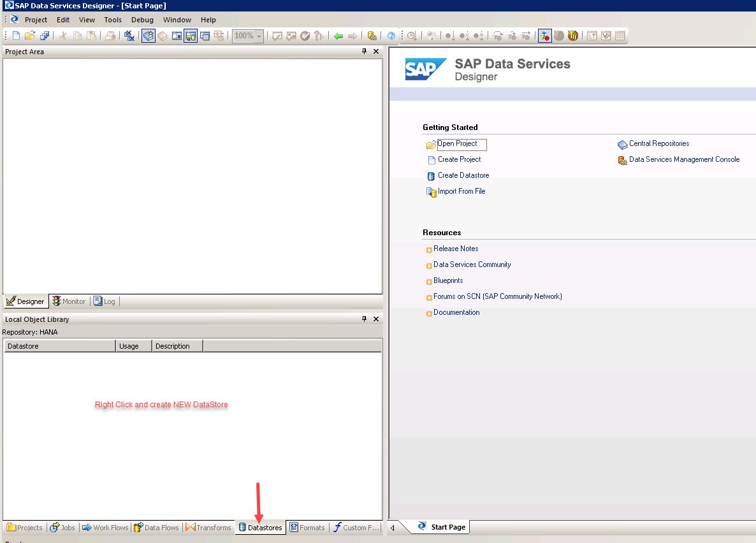Viewport: 756px width, 543px height.
Task: Switch to the Log tab
Action: [105, 301]
